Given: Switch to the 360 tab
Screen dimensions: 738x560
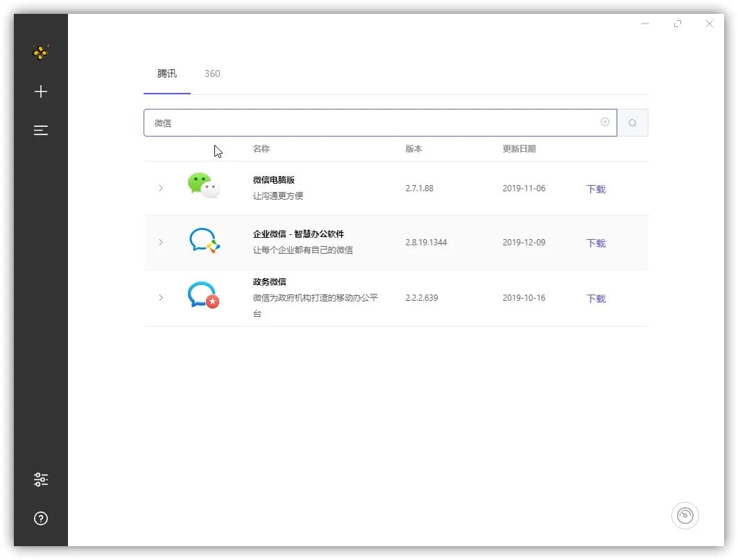Looking at the screenshot, I should click(x=212, y=73).
